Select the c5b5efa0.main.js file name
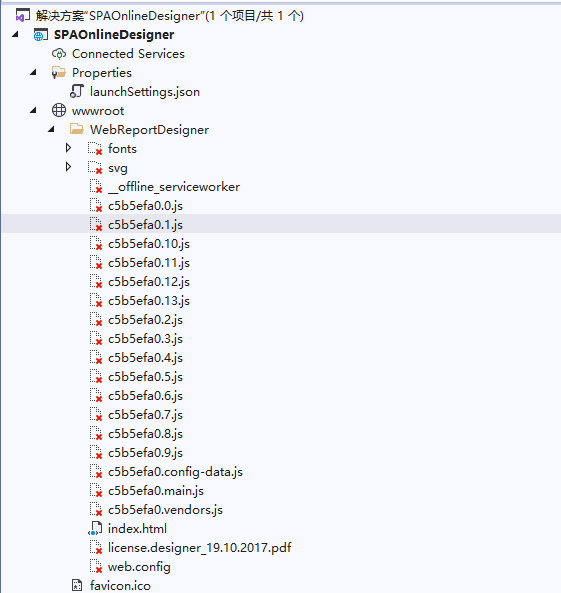The image size is (561, 593). tap(156, 491)
